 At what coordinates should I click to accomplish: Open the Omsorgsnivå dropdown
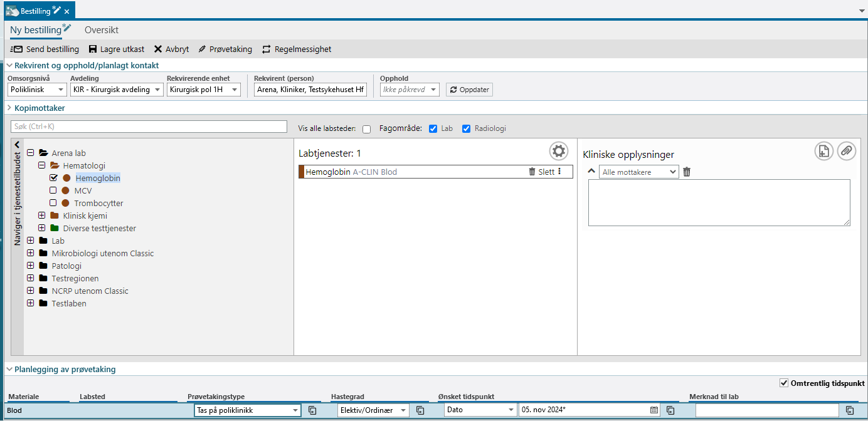click(x=36, y=90)
